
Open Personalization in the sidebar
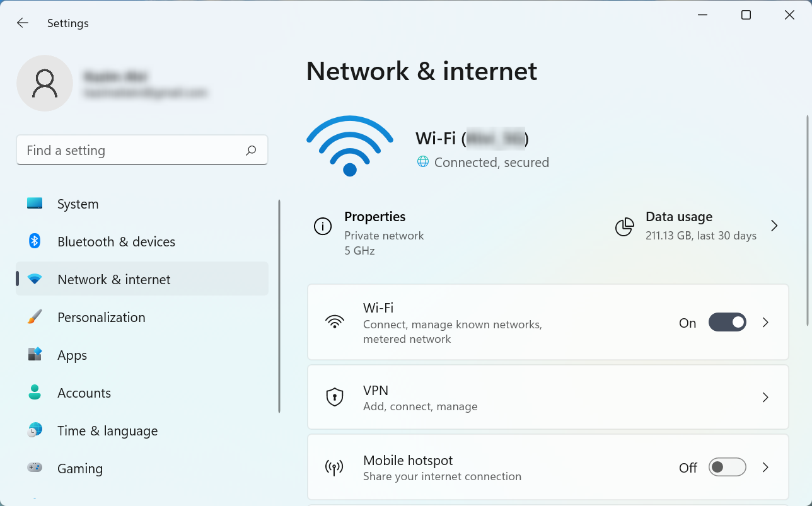(101, 317)
